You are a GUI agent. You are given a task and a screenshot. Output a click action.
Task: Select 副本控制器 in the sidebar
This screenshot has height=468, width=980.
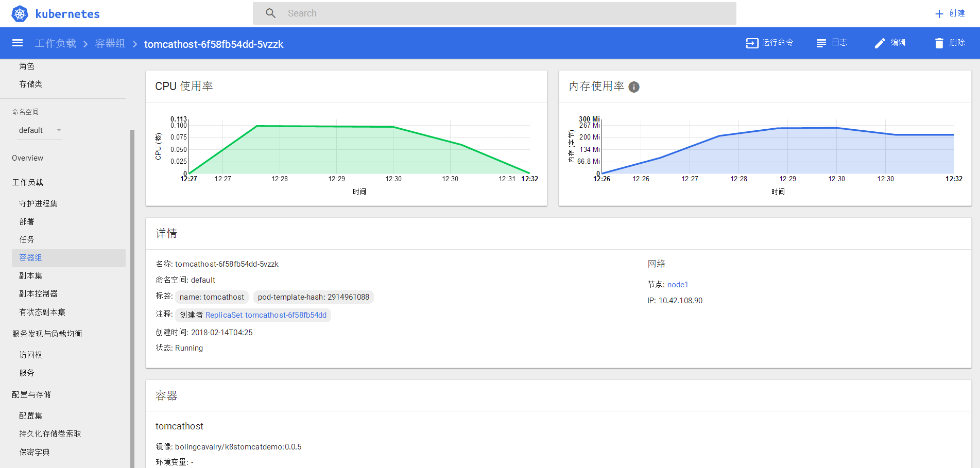tap(39, 294)
